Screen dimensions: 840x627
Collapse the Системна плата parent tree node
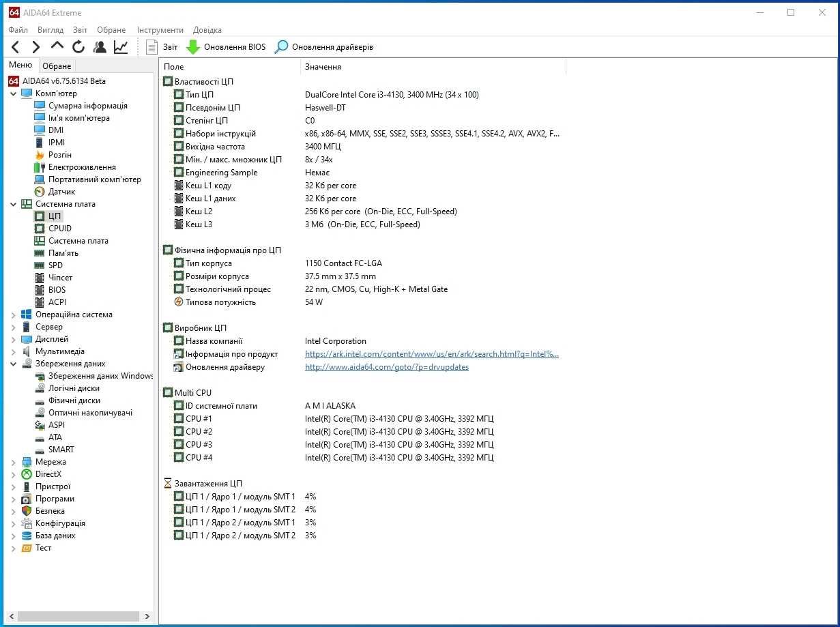(13, 204)
